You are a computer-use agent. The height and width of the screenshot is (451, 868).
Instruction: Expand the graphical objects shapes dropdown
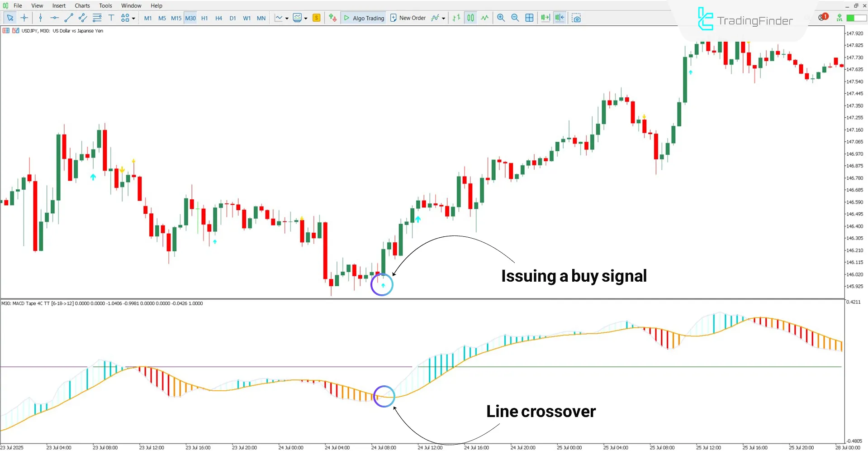pyautogui.click(x=133, y=19)
